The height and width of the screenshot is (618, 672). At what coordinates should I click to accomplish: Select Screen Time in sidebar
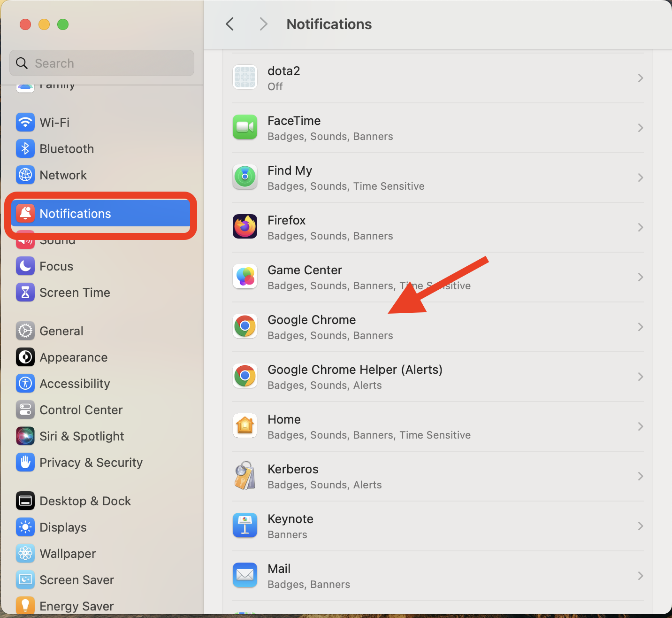(101, 293)
